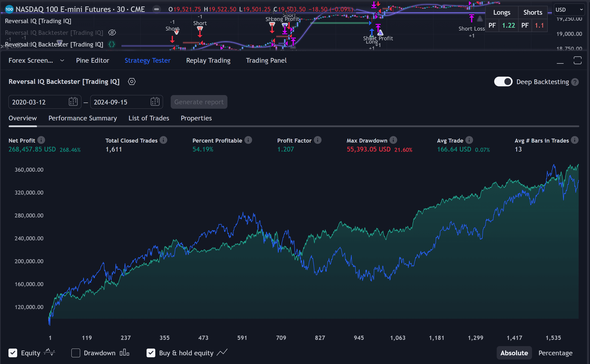Switch chart scale to Percentage

(555, 353)
